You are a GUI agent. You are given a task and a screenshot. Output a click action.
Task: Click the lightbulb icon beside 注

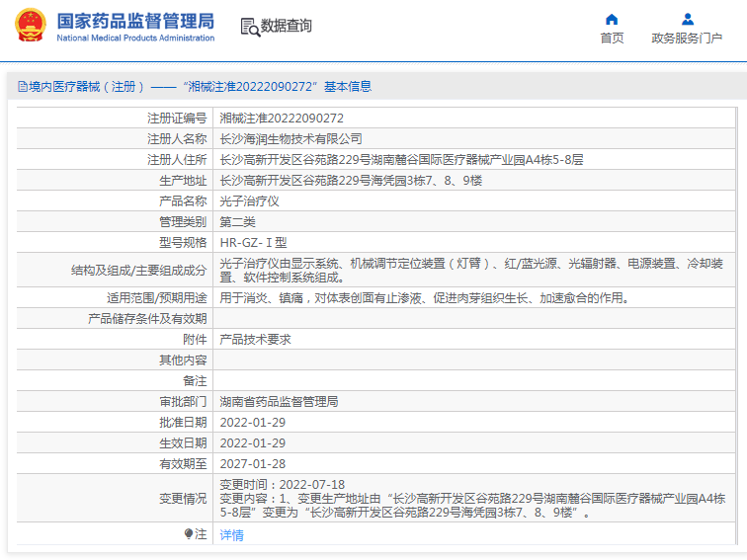189,533
